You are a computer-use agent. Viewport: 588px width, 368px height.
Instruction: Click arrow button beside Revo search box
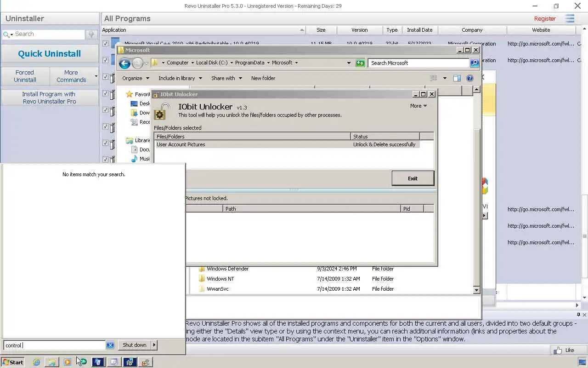pos(91,34)
